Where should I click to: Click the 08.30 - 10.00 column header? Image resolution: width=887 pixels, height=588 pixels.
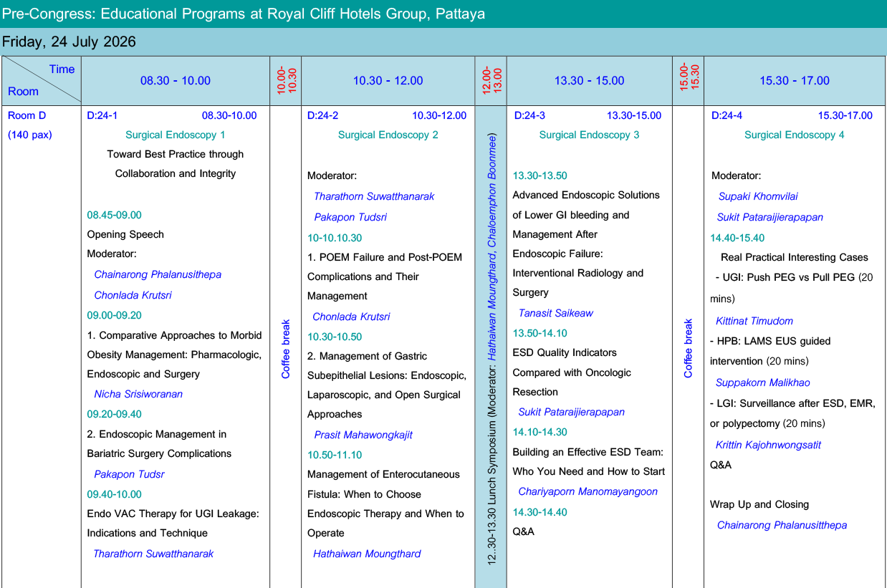pos(175,81)
